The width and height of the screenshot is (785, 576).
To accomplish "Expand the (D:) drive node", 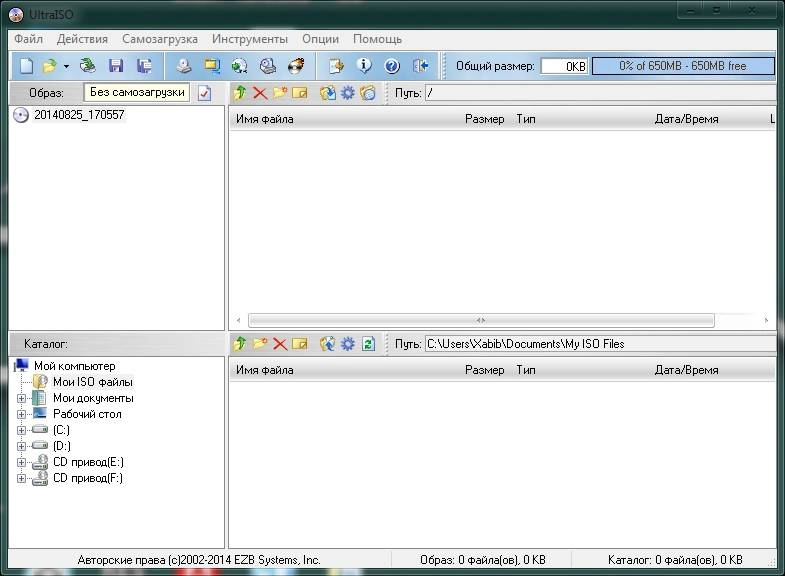I will (22, 446).
